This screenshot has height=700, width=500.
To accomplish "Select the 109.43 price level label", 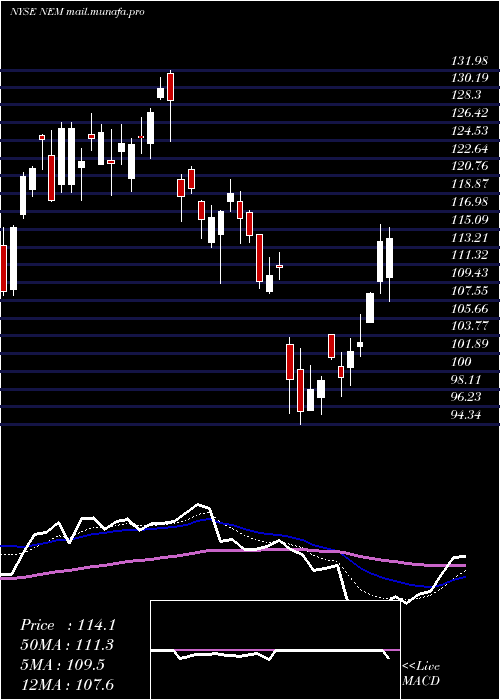I will (x=469, y=272).
